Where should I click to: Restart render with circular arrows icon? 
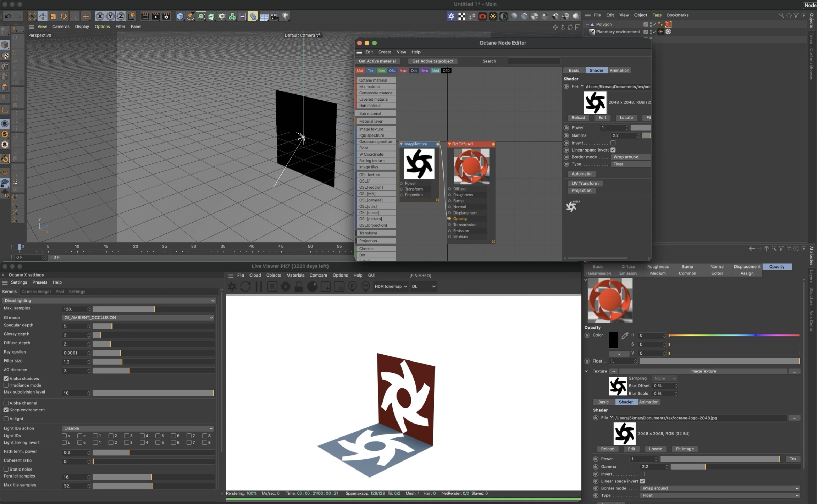click(x=245, y=287)
